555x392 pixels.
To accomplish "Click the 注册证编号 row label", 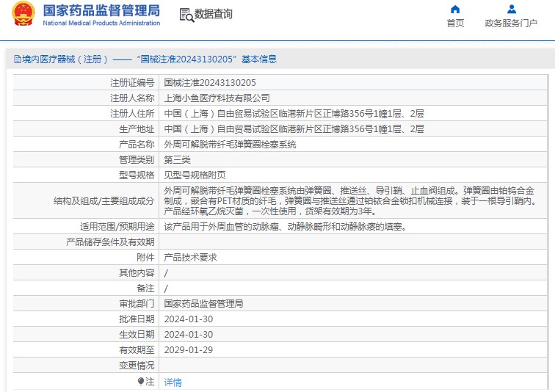I will pyautogui.click(x=132, y=83).
